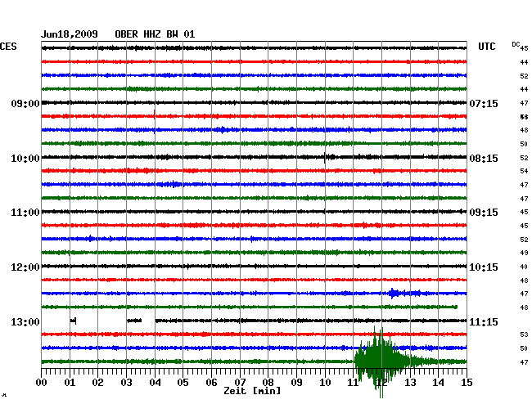
Task: Click minute tick label 01
Action: click(70, 382)
